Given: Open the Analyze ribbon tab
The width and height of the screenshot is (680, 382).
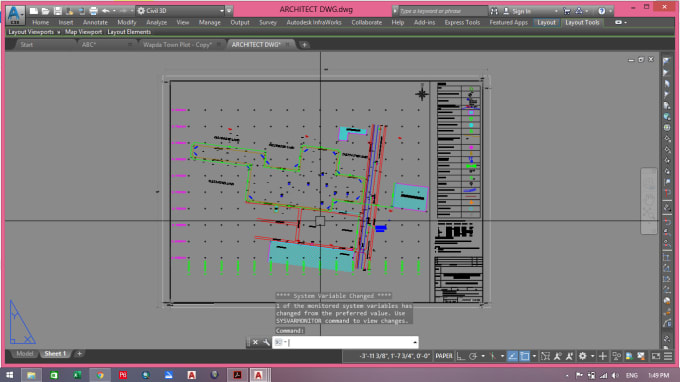Looking at the screenshot, I should [156, 22].
